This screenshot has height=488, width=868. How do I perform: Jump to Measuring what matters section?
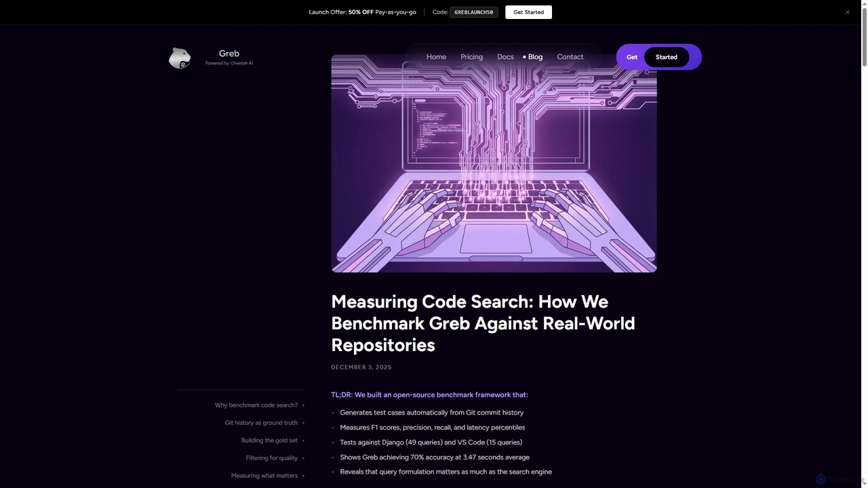coord(264,476)
